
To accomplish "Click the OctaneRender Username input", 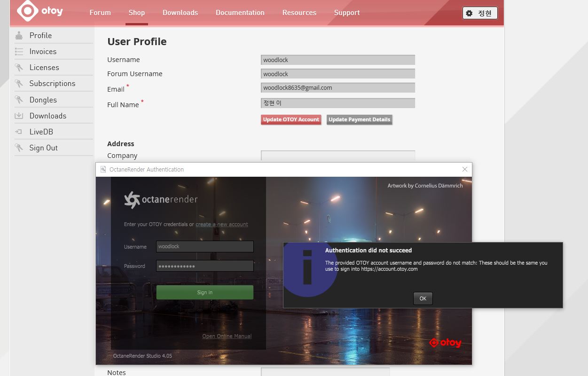I will pyautogui.click(x=205, y=247).
